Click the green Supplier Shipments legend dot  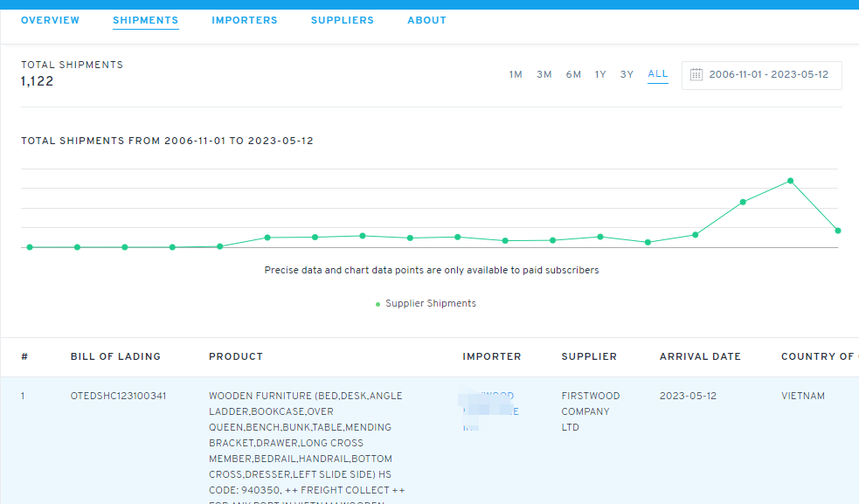click(x=378, y=304)
